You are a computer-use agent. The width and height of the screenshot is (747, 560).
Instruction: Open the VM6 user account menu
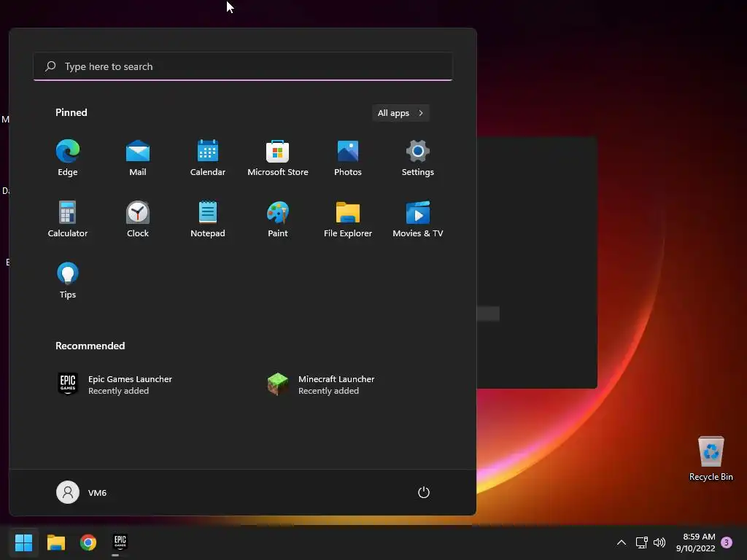tap(82, 492)
